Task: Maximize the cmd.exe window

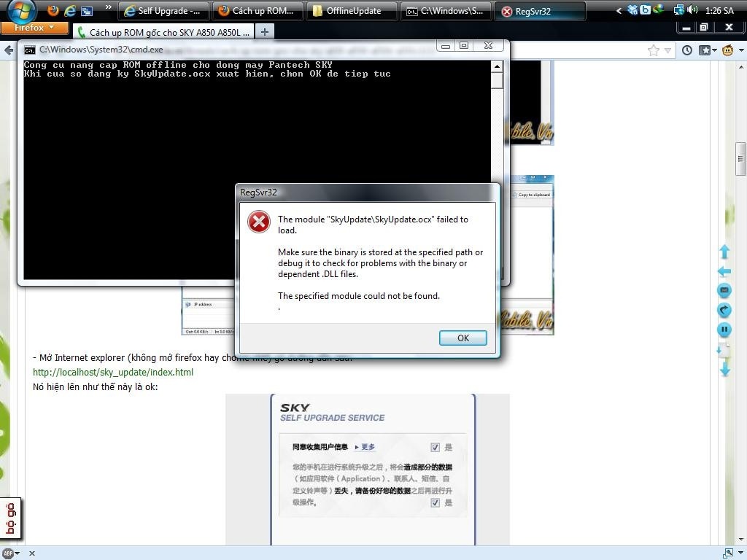Action: (464, 46)
